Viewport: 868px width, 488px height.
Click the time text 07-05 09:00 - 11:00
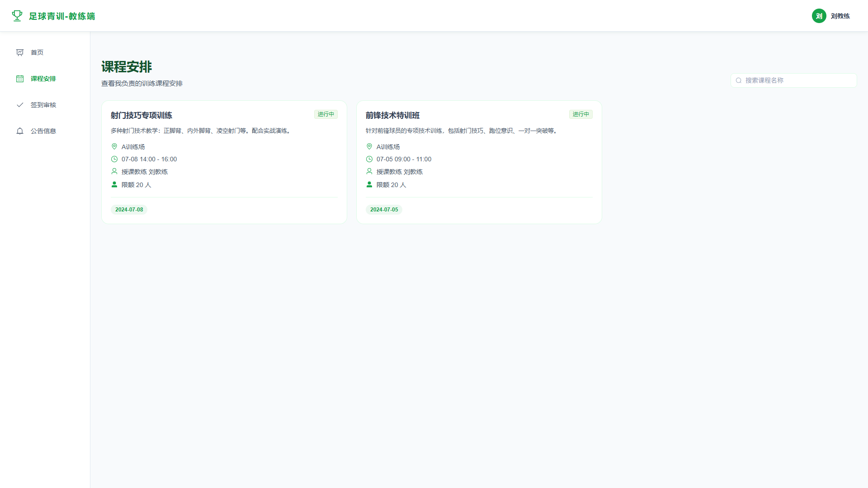point(404,159)
